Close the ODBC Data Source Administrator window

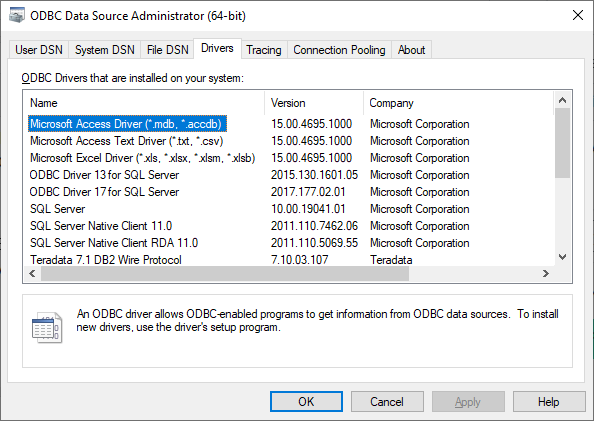[578, 16]
